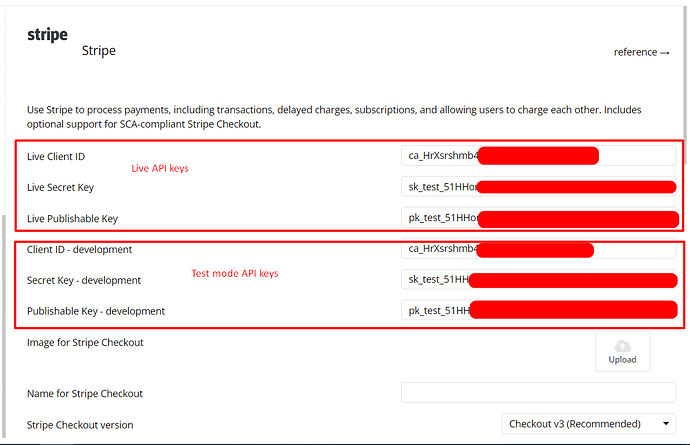Click the 'Live Client ID' label
This screenshot has height=445, width=690.
click(56, 156)
